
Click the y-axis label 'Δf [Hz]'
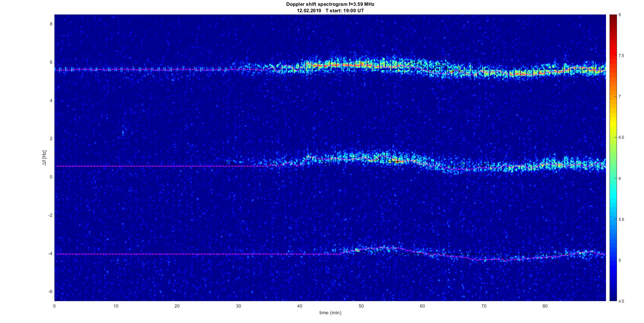(x=44, y=158)
